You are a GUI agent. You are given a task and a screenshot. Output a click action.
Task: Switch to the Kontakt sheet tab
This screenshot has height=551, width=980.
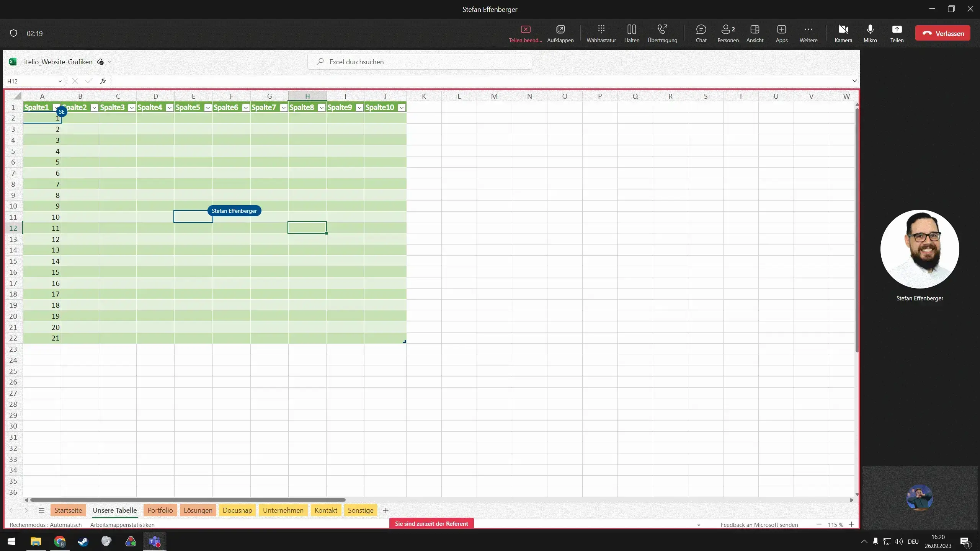pos(326,510)
